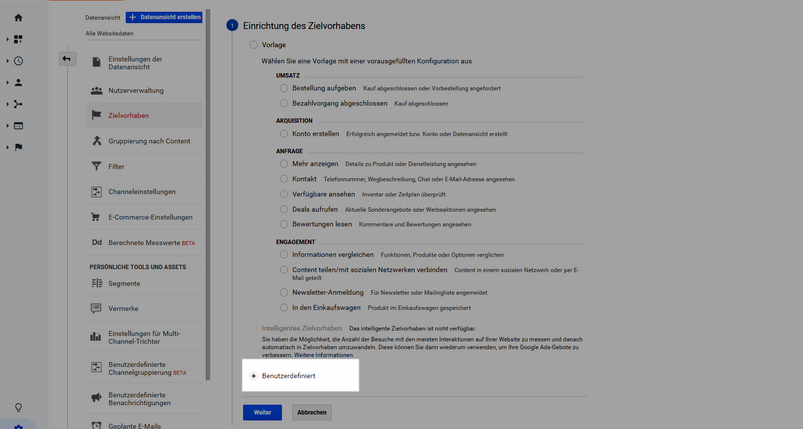Click the funnel Filter icon
803x429 pixels.
point(96,166)
